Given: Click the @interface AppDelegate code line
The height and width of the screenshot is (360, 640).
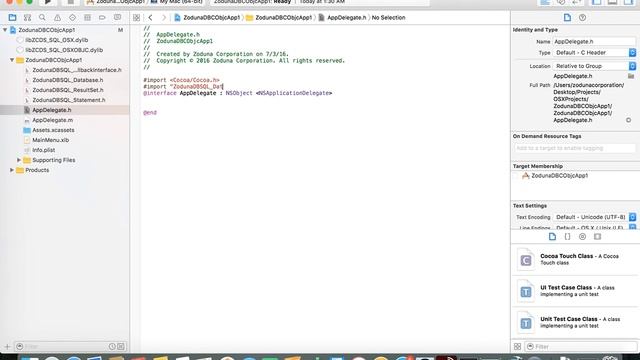Looking at the screenshot, I should pyautogui.click(x=238, y=93).
